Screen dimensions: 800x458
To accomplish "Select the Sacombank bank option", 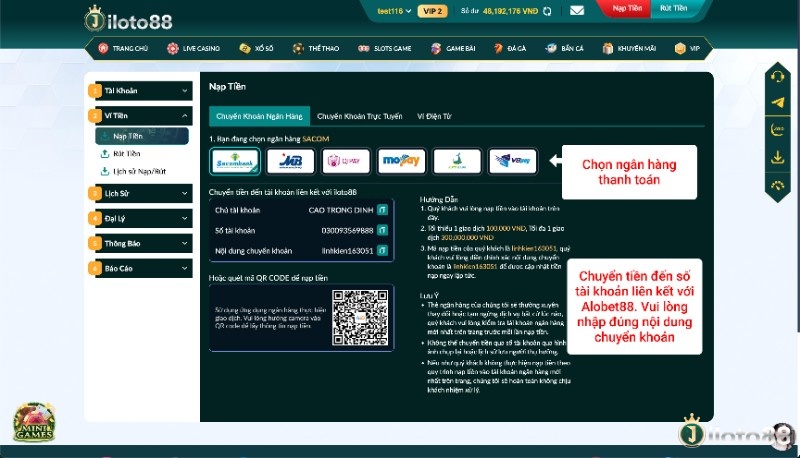I will 235,161.
